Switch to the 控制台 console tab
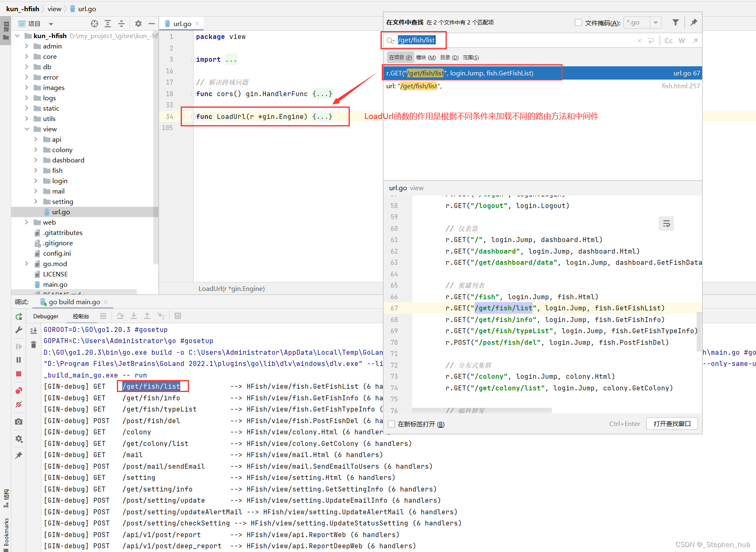The height and width of the screenshot is (552, 756). click(x=81, y=316)
